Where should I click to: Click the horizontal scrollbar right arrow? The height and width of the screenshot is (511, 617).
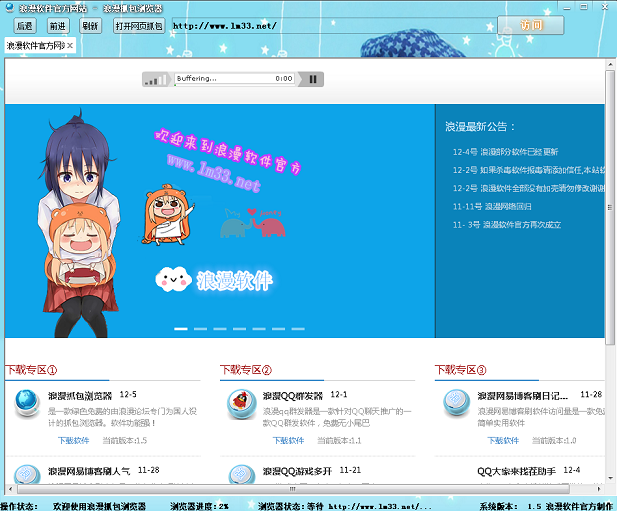coord(599,489)
